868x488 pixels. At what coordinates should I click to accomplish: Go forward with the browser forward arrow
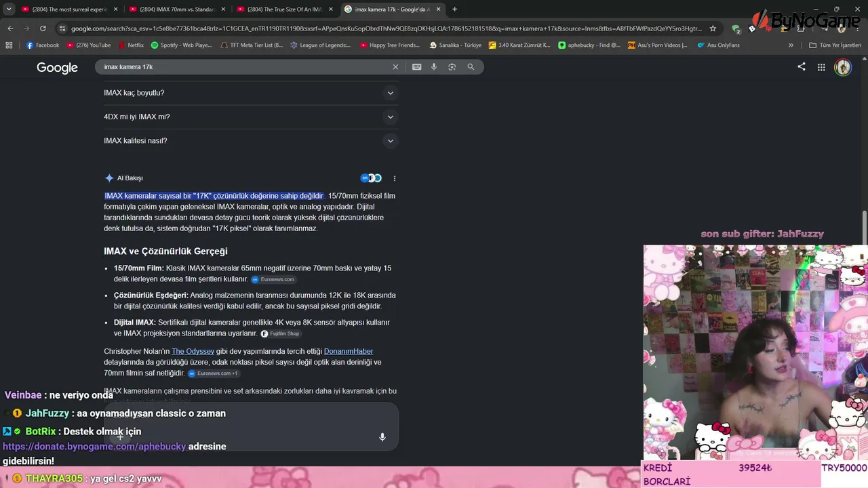tap(26, 28)
